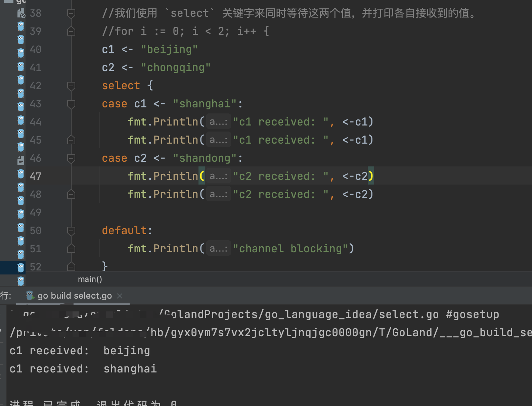Click fmt.Println on line 48
Image resolution: width=532 pixels, height=406 pixels.
coord(163,195)
